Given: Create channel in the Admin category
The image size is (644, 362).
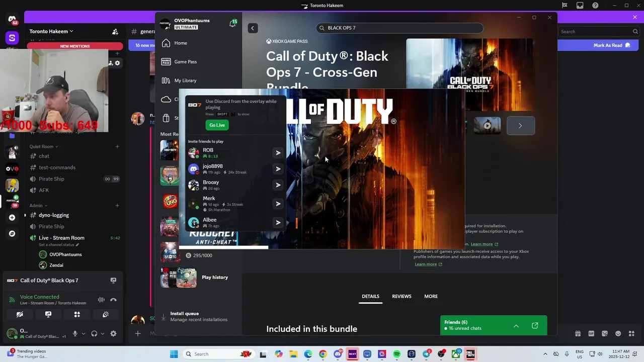Looking at the screenshot, I should click(117, 206).
